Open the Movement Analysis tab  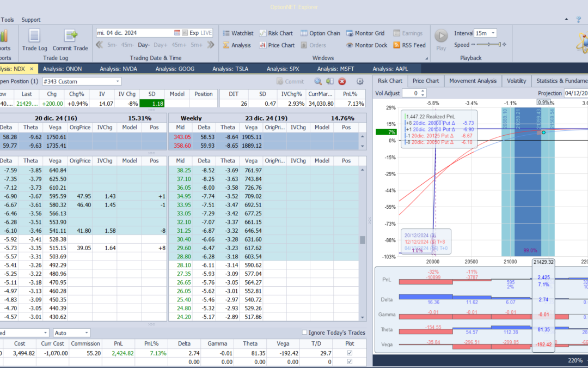[x=473, y=81]
